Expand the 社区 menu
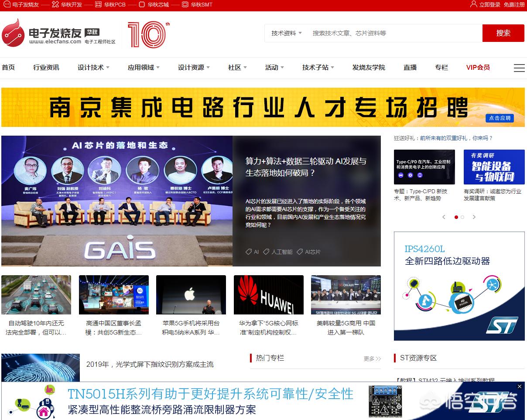527x420 pixels. click(x=237, y=68)
